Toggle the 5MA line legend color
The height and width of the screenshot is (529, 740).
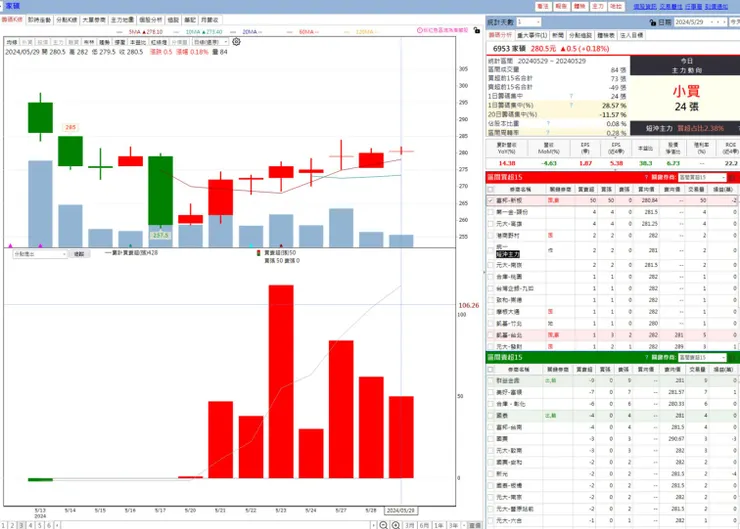[121, 32]
